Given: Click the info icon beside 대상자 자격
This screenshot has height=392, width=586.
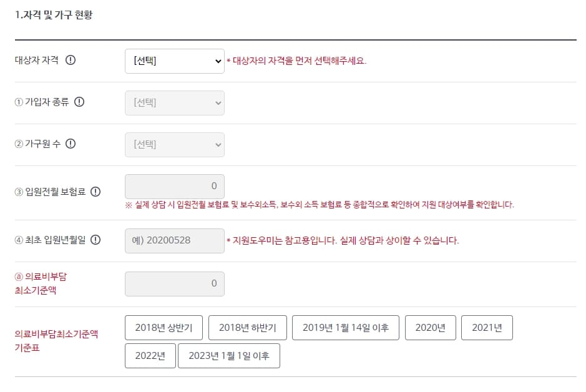Looking at the screenshot, I should pyautogui.click(x=71, y=60).
